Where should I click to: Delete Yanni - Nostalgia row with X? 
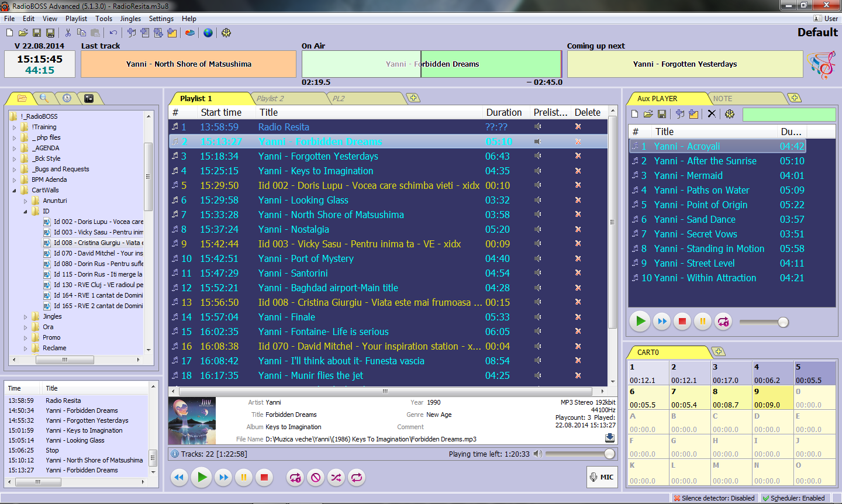[x=578, y=229]
